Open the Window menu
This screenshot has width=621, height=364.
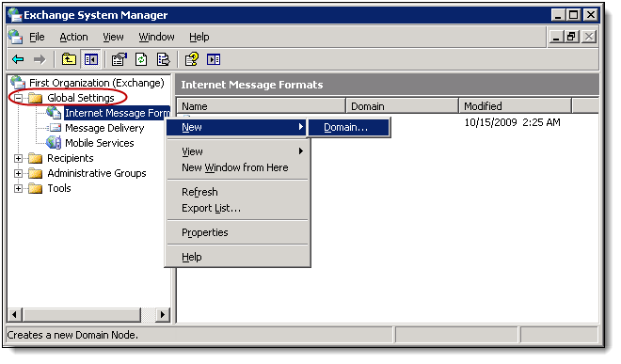coord(156,37)
